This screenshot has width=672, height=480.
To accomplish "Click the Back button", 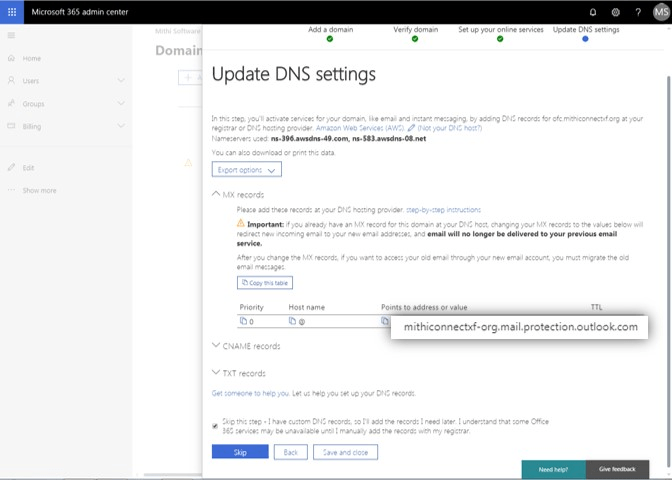I will tap(291, 452).
